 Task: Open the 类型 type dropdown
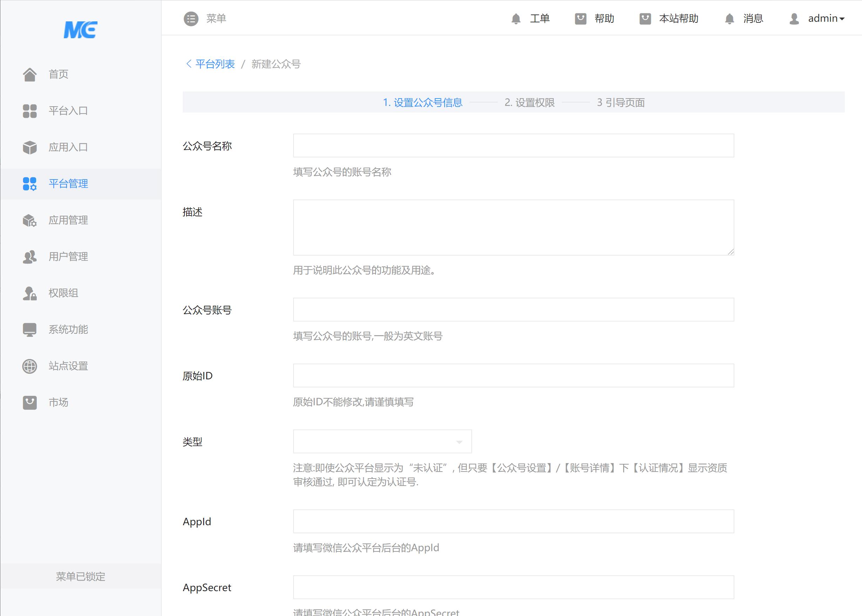point(382,441)
